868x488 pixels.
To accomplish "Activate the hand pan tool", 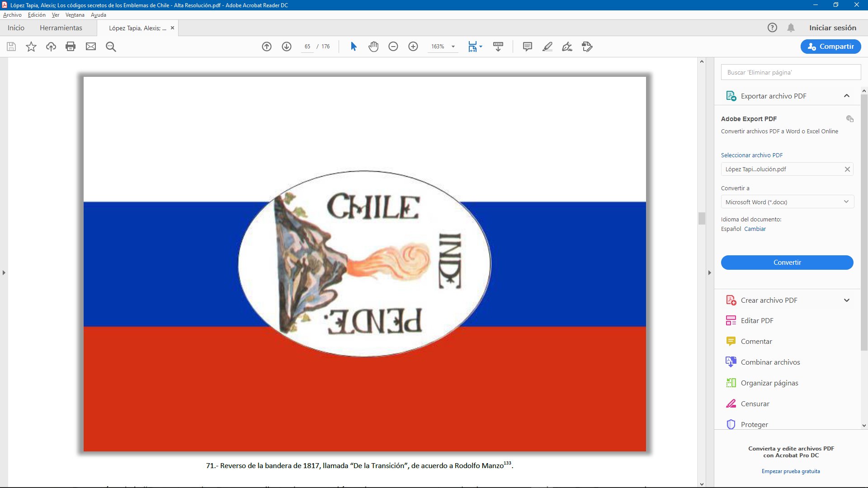I will pyautogui.click(x=373, y=47).
